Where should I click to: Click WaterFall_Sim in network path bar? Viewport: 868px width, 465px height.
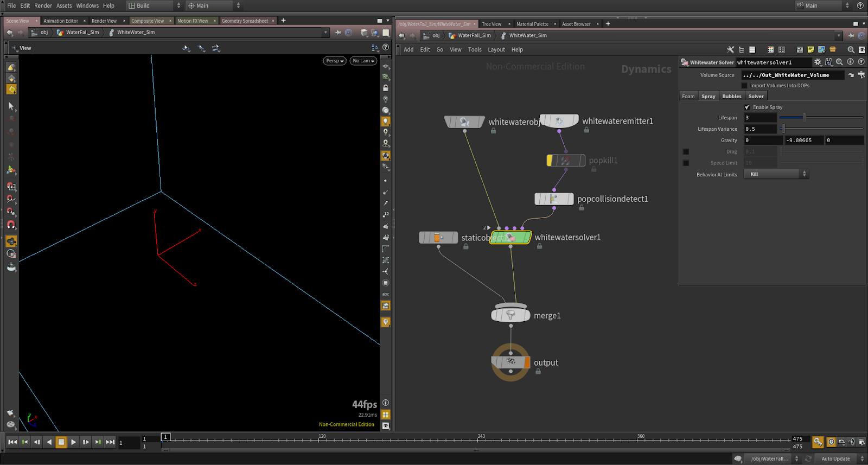(x=474, y=36)
